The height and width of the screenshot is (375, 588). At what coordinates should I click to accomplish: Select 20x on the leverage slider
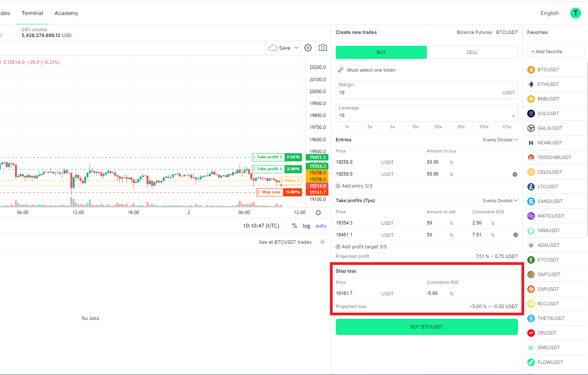(x=438, y=127)
